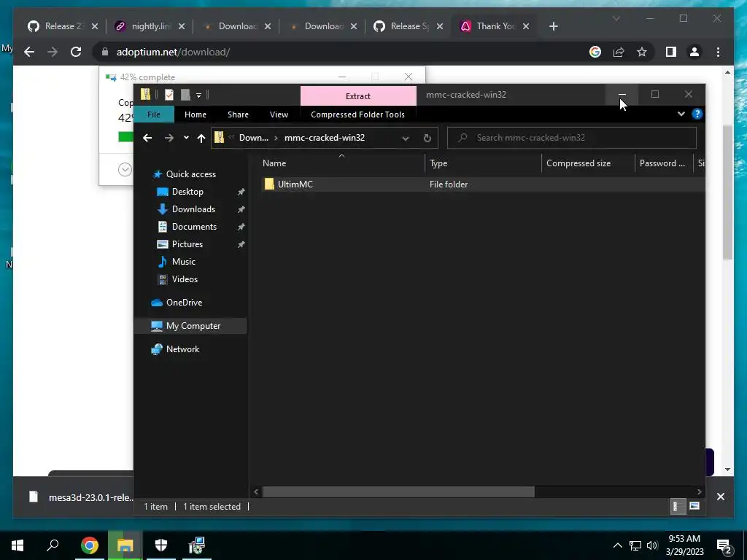
Task: Switch to the View ribbon tab
Action: point(279,114)
